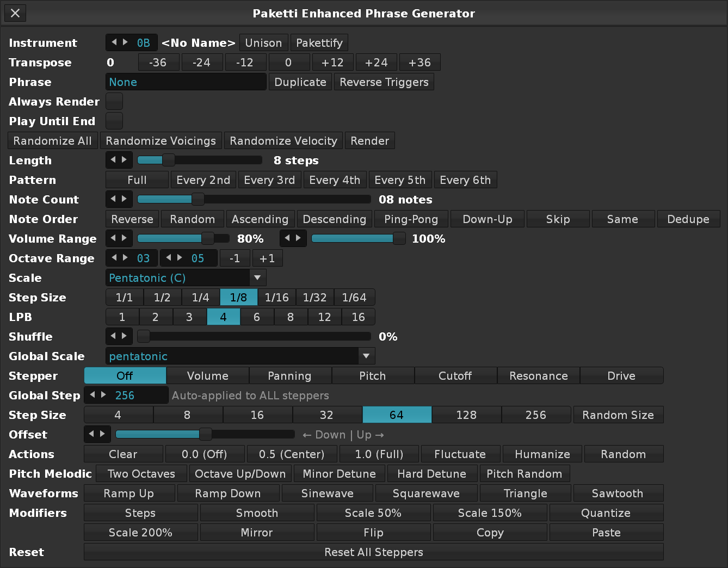Decrease minimum Volume Range arrow
This screenshot has width=728, height=568.
(113, 238)
